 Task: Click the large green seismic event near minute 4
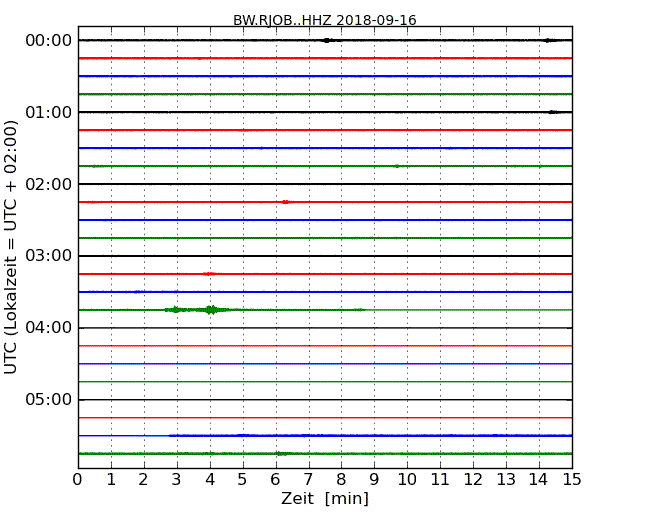pos(212,310)
